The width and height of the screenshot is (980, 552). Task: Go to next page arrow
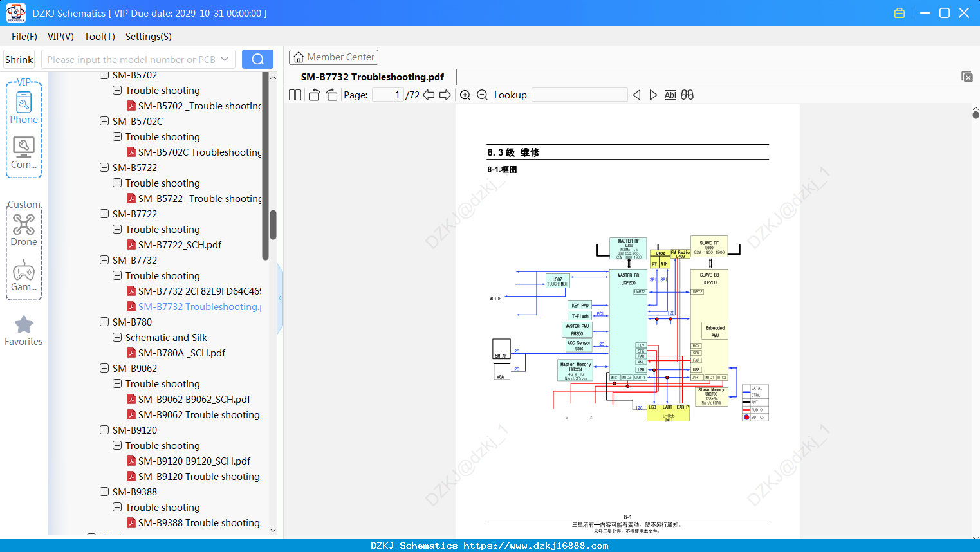pos(445,95)
